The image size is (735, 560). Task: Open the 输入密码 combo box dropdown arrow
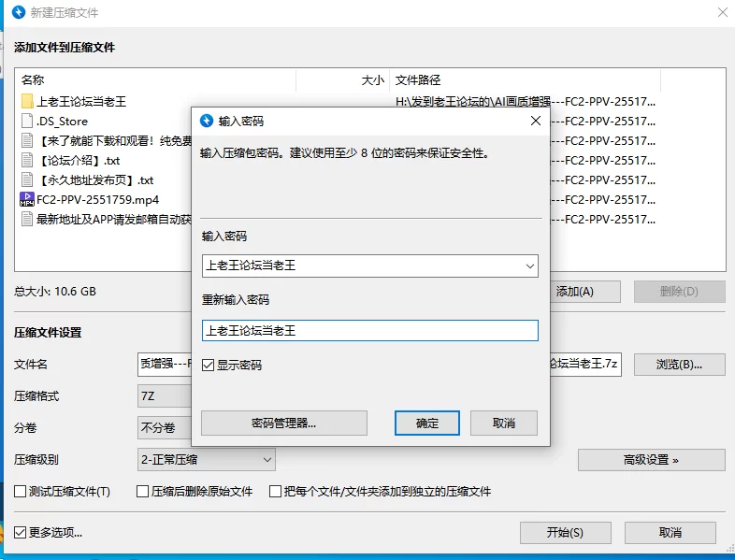[x=529, y=266]
